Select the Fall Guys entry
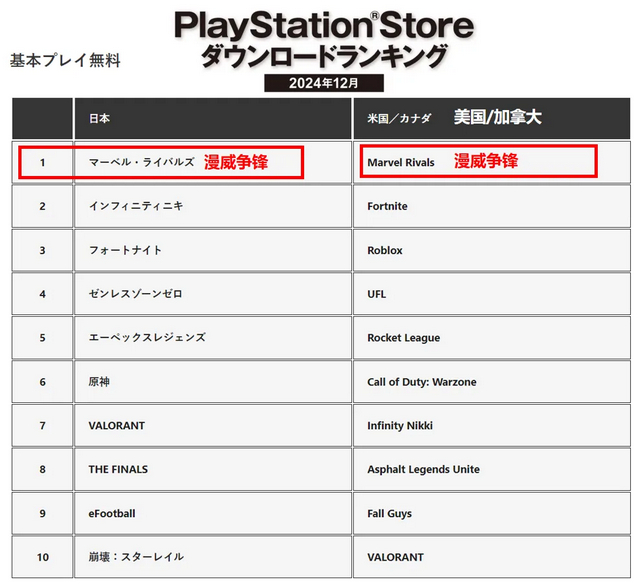 click(x=389, y=513)
